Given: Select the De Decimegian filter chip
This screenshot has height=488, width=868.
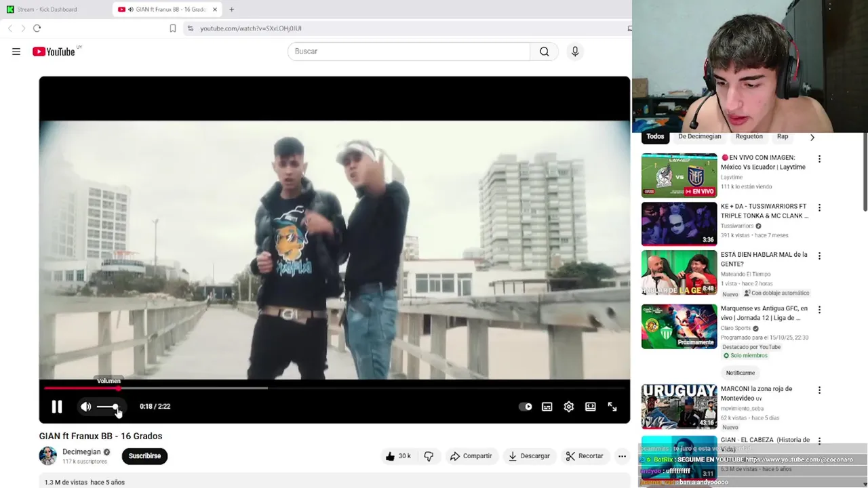Looking at the screenshot, I should pyautogui.click(x=699, y=136).
